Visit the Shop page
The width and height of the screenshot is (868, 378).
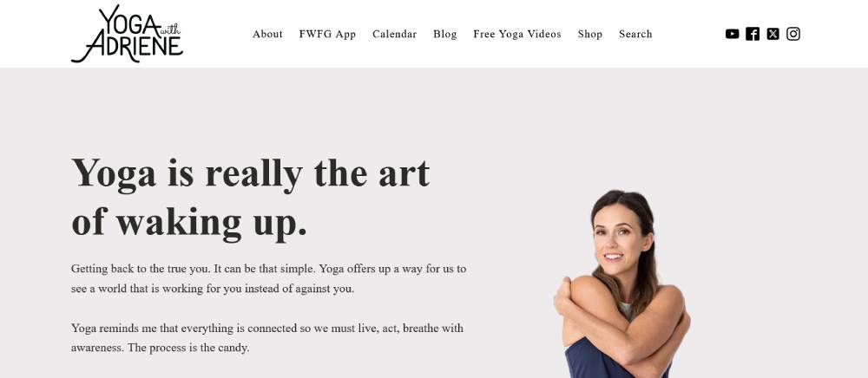pyautogui.click(x=589, y=34)
